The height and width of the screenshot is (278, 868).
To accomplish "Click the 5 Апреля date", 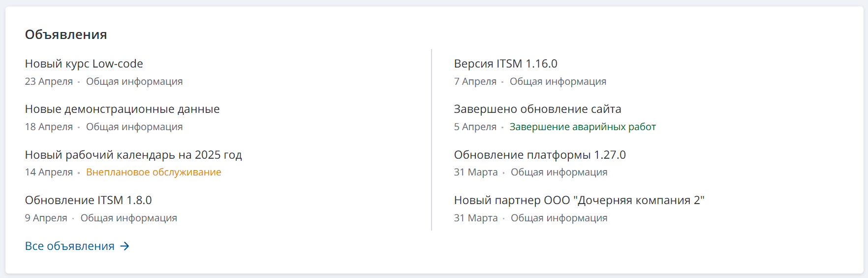I will [475, 127].
